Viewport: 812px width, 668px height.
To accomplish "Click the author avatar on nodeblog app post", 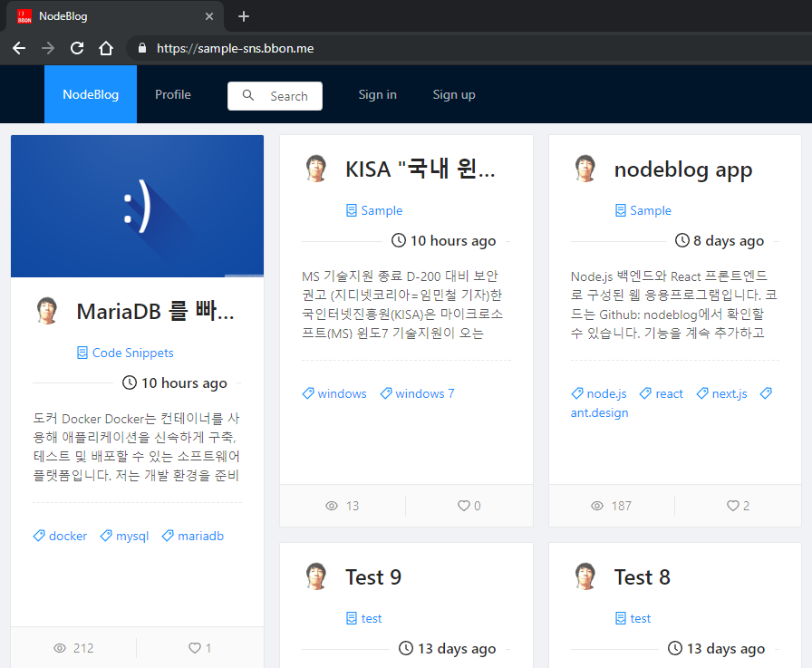I will point(585,169).
